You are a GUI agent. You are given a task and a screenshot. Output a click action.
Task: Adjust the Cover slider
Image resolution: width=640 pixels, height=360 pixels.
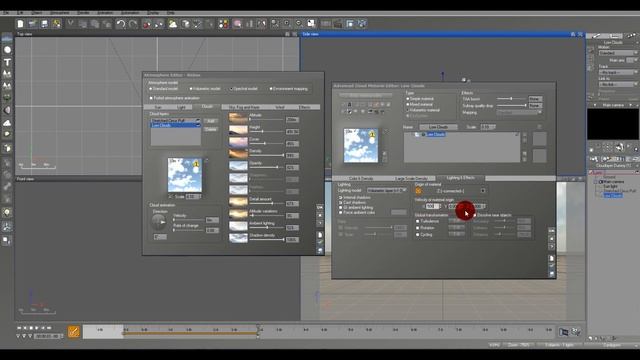click(x=266, y=143)
